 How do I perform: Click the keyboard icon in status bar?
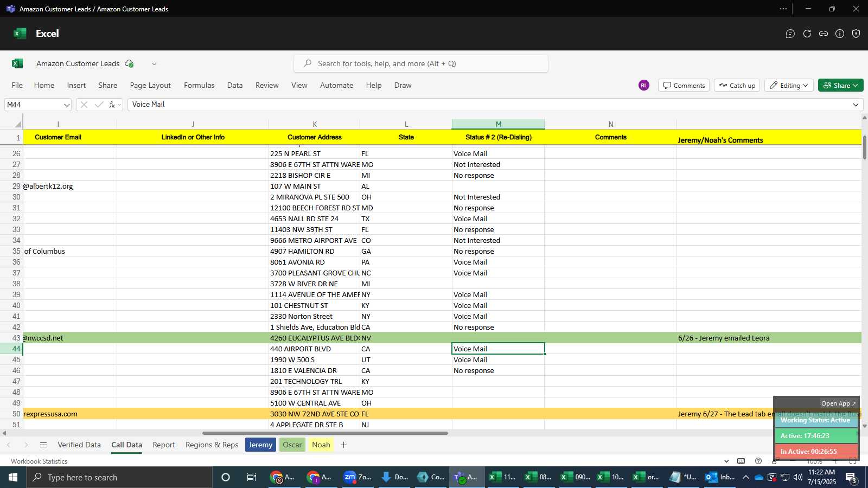click(741, 461)
